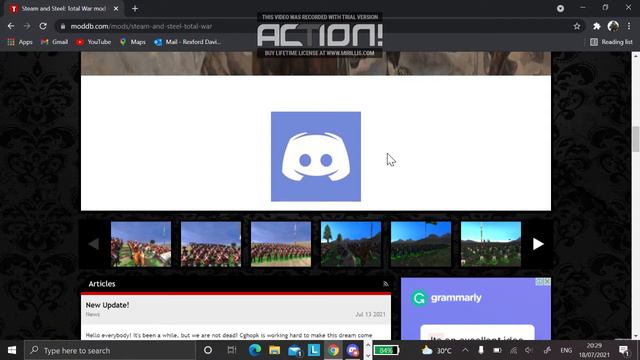The width and height of the screenshot is (640, 360).
Task: Open the Windows Start menu
Action: click(12, 350)
